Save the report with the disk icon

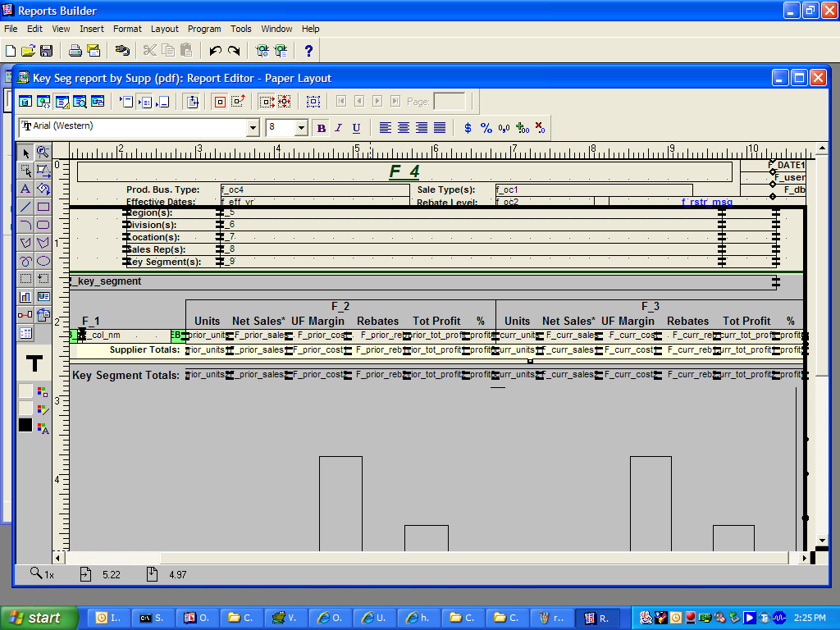click(47, 50)
